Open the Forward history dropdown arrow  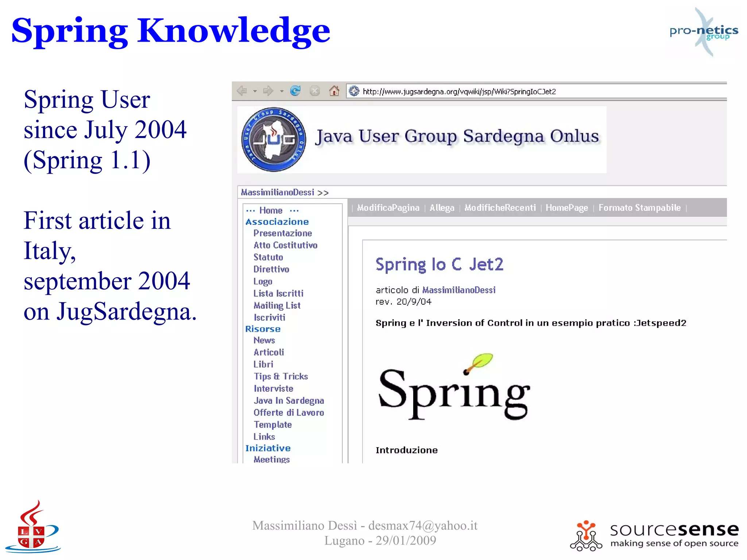coord(282,91)
